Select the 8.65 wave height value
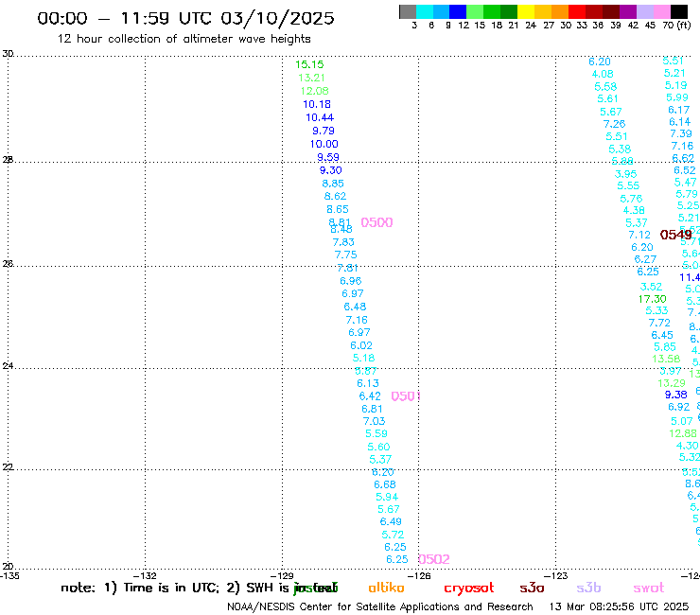Viewport: 700px width, 615px height. [338, 209]
